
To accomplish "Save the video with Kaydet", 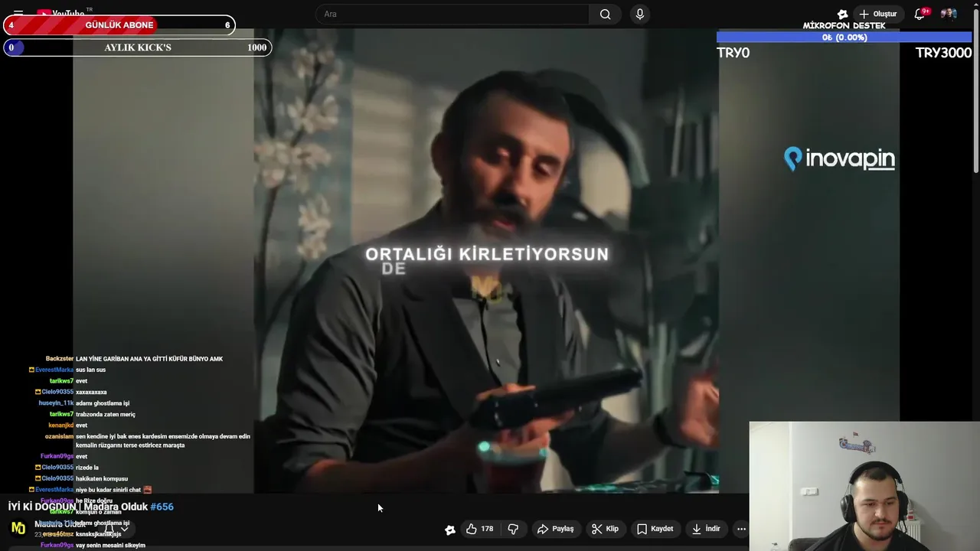I will coord(655,529).
